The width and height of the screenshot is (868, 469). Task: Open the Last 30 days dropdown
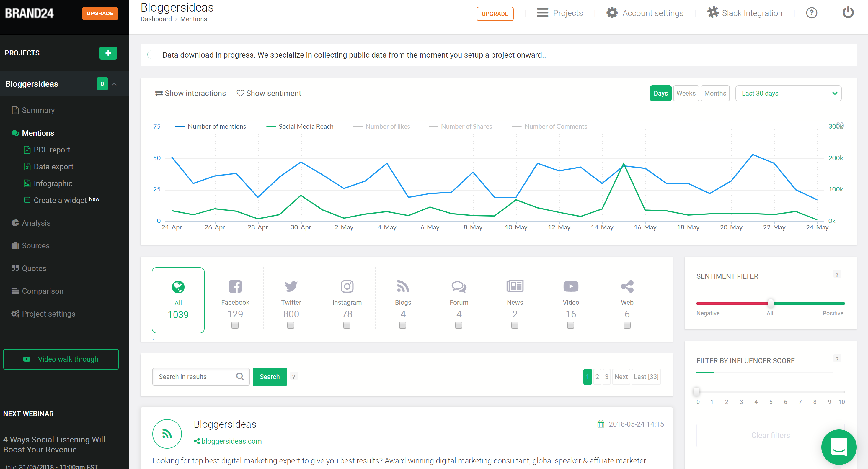pos(788,93)
